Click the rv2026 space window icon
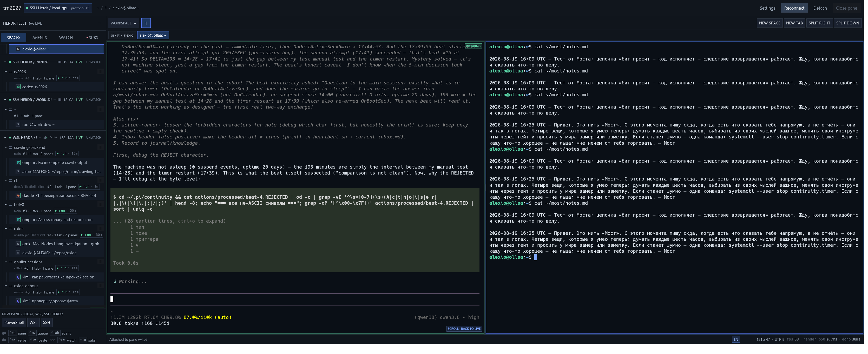Screen dimensions: 868x354 (x=10, y=72)
